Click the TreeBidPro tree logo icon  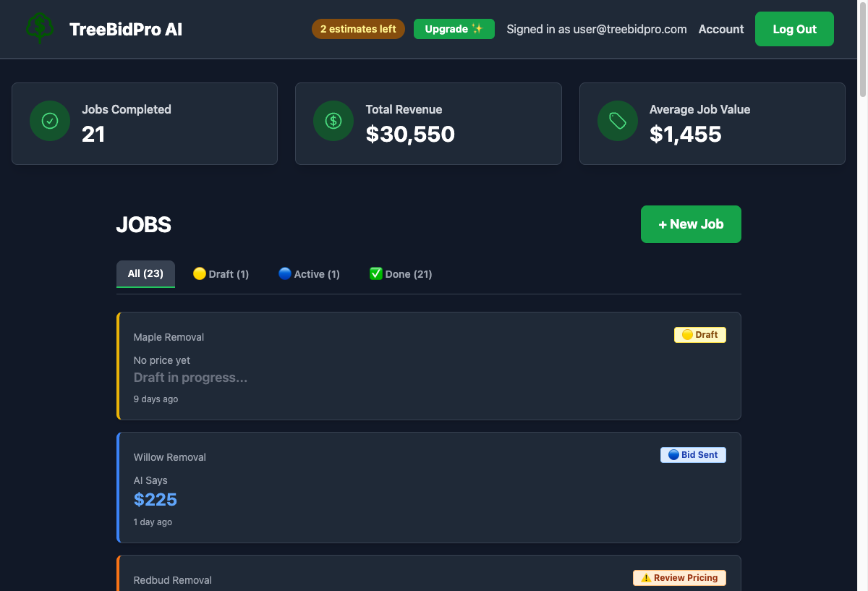tap(40, 29)
